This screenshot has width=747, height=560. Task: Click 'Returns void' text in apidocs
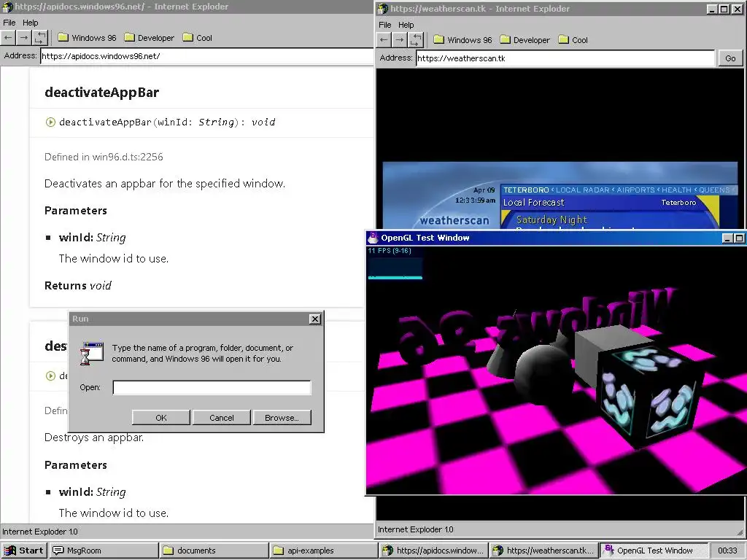[77, 286]
